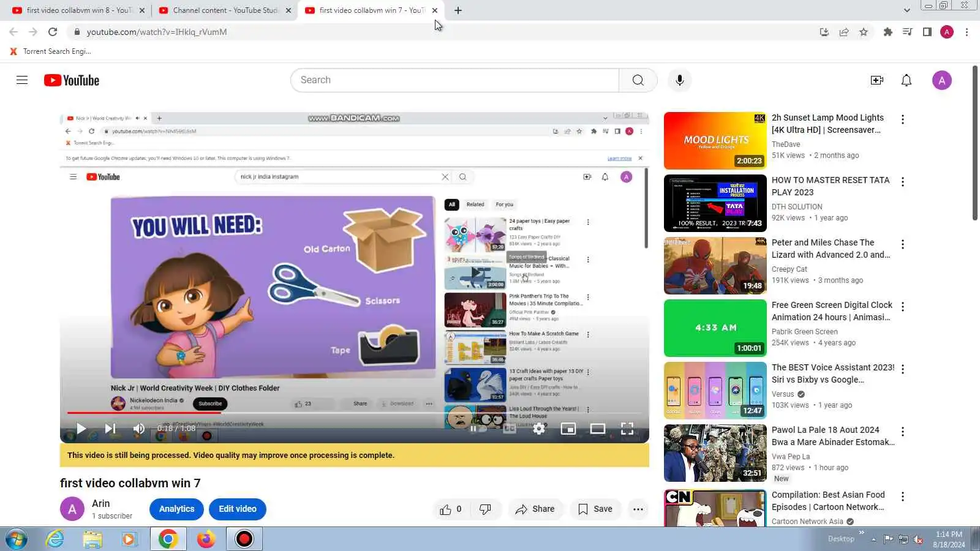
Task: Open options for Free Green Screen Clock video
Action: 903,307
